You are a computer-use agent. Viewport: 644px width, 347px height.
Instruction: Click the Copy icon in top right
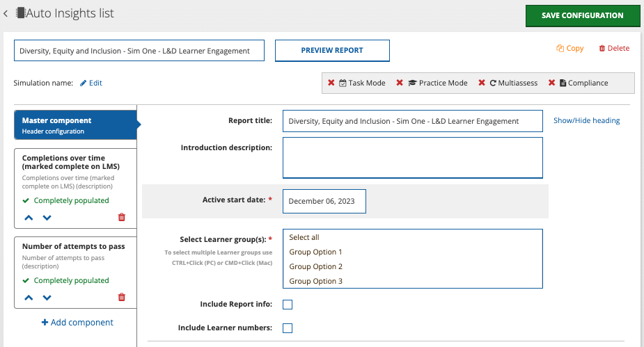pos(560,49)
